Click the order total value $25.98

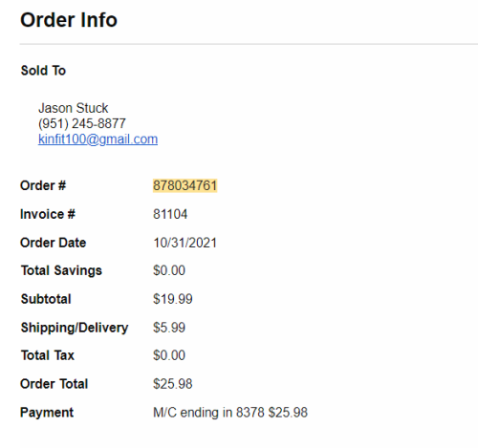coord(173,384)
